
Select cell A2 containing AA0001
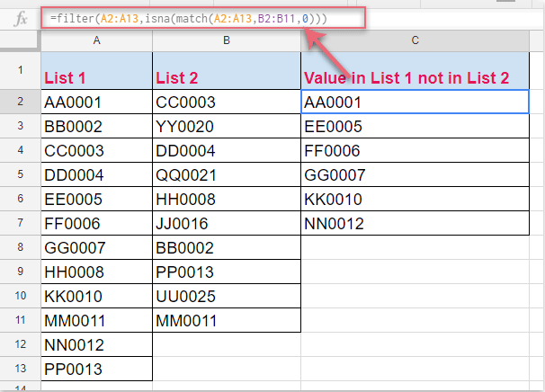coord(96,102)
